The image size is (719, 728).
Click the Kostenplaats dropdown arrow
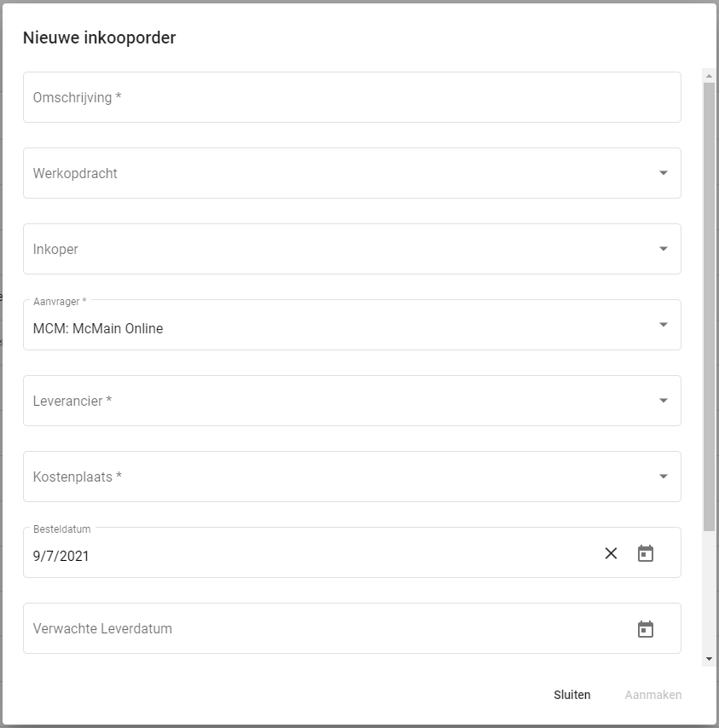point(664,477)
